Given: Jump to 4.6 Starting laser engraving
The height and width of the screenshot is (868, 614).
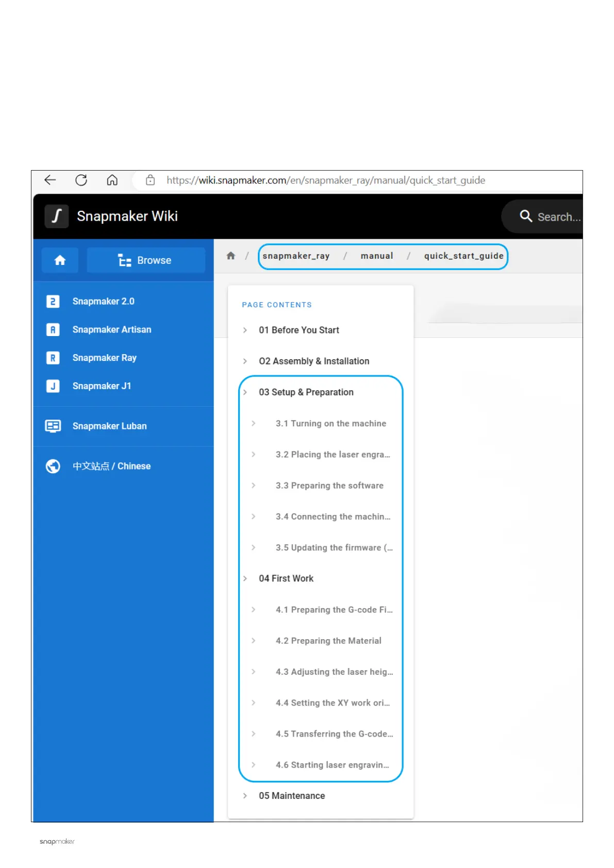Looking at the screenshot, I should click(333, 765).
